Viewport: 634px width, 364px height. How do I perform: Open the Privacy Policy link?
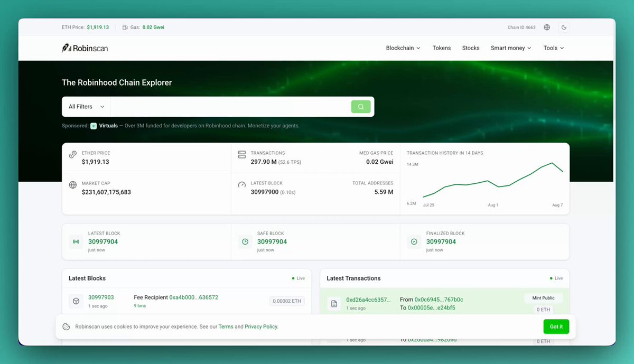coord(261,326)
